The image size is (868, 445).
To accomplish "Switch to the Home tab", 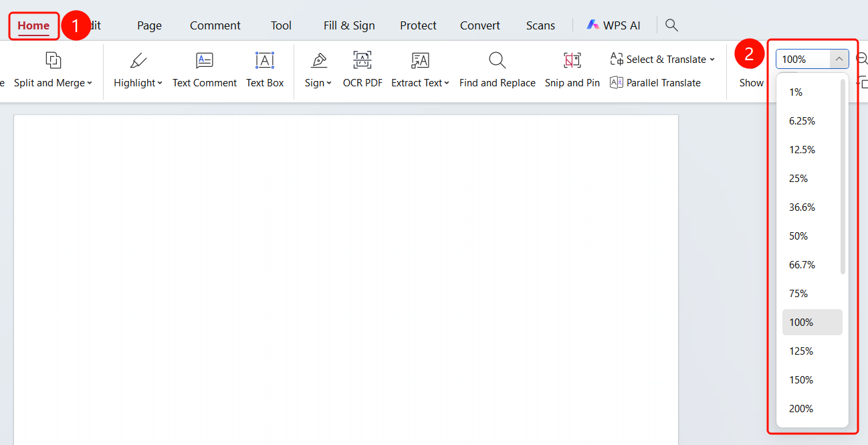I will click(33, 26).
